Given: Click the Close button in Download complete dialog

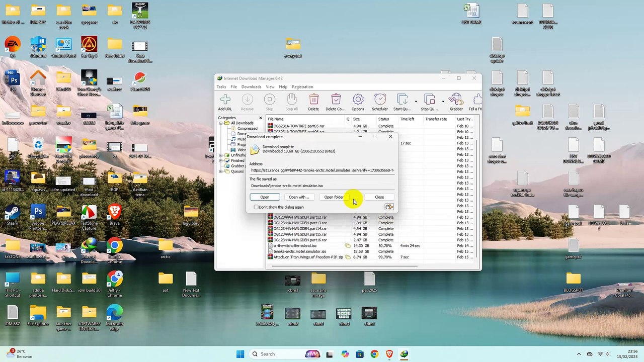Looking at the screenshot, I should 379,197.
